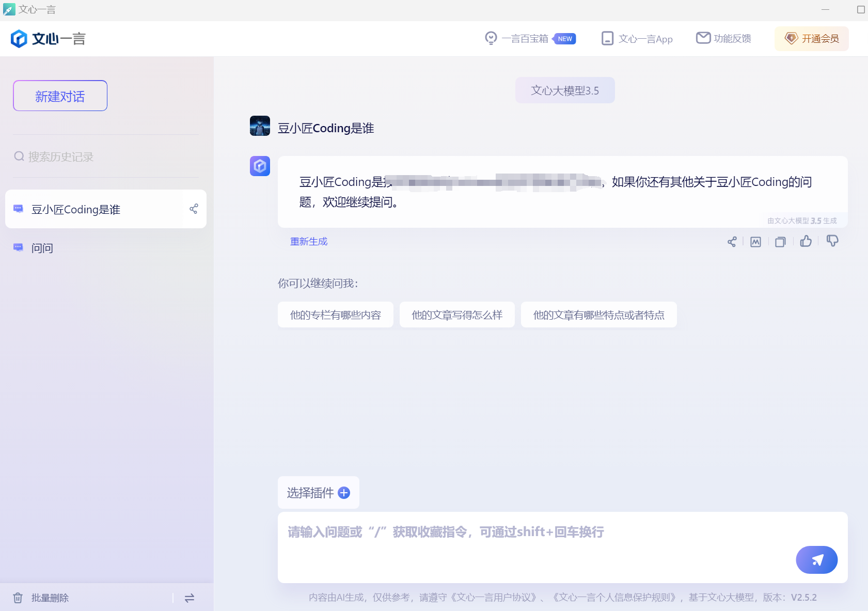
Task: Click 批量删除 bulk delete
Action: [x=50, y=598]
